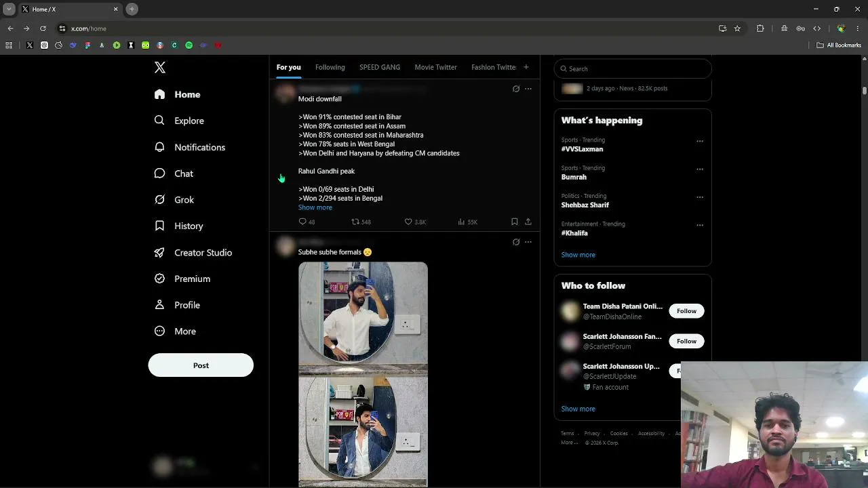Add a timeline tab with plus icon
Image resolution: width=868 pixels, height=488 pixels.
526,67
